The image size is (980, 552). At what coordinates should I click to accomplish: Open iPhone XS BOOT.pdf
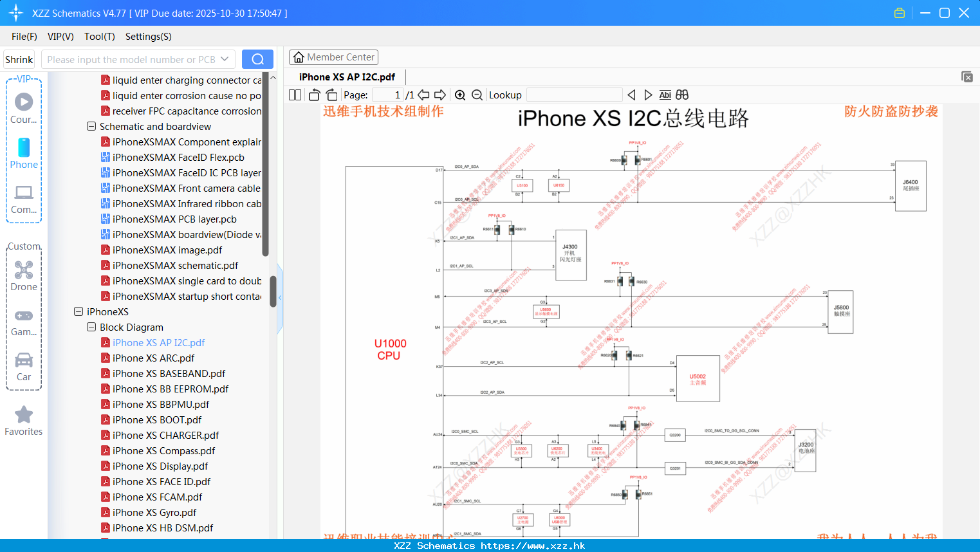[x=157, y=420]
